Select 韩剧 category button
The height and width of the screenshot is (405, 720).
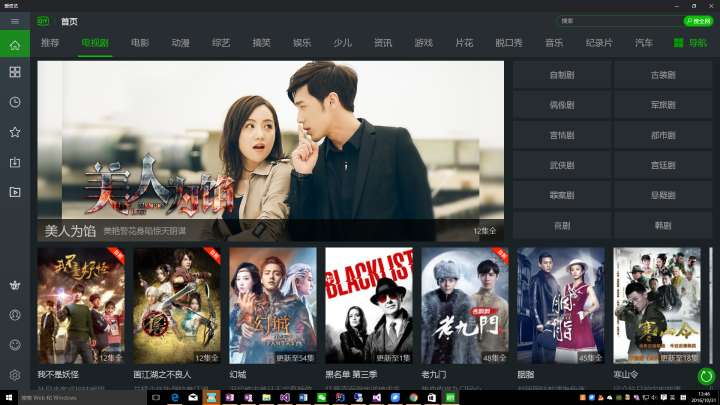coord(663,225)
